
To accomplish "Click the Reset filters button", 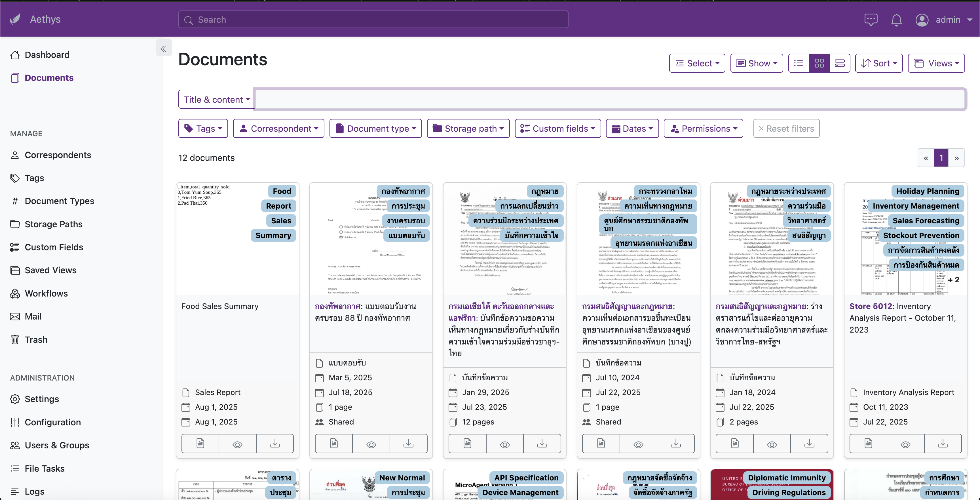I will 786,128.
